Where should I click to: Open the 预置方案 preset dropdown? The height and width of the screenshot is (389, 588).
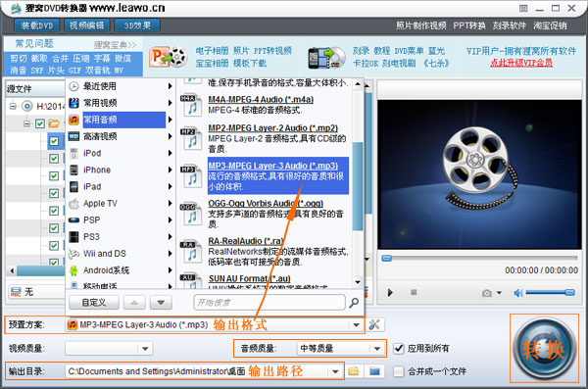[356, 325]
